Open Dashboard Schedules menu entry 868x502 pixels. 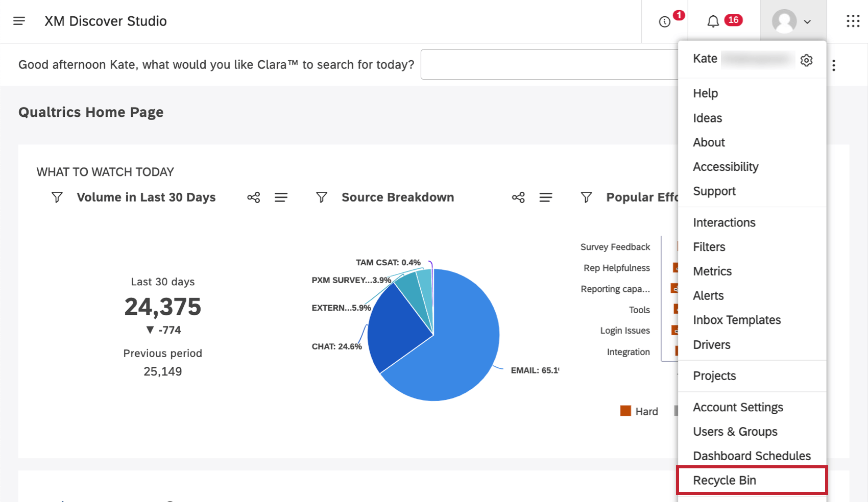(752, 456)
